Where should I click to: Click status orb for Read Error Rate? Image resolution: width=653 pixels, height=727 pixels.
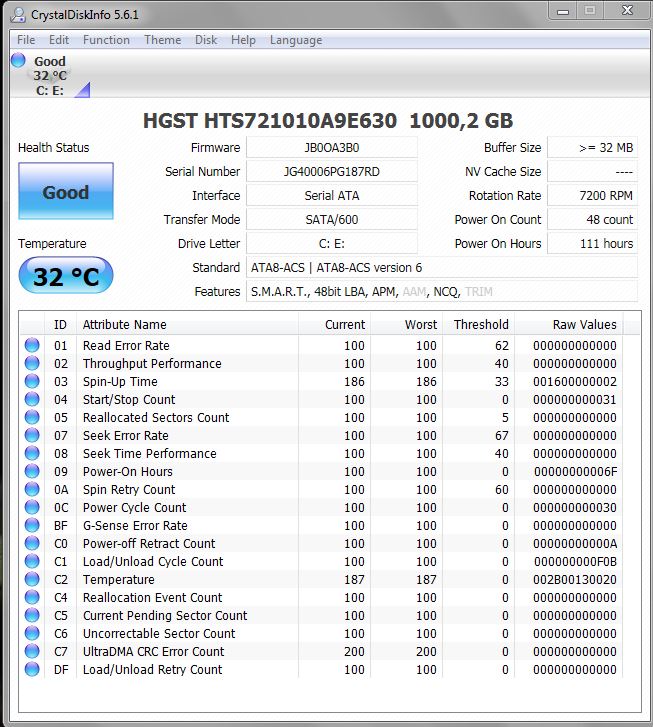click(x=32, y=345)
